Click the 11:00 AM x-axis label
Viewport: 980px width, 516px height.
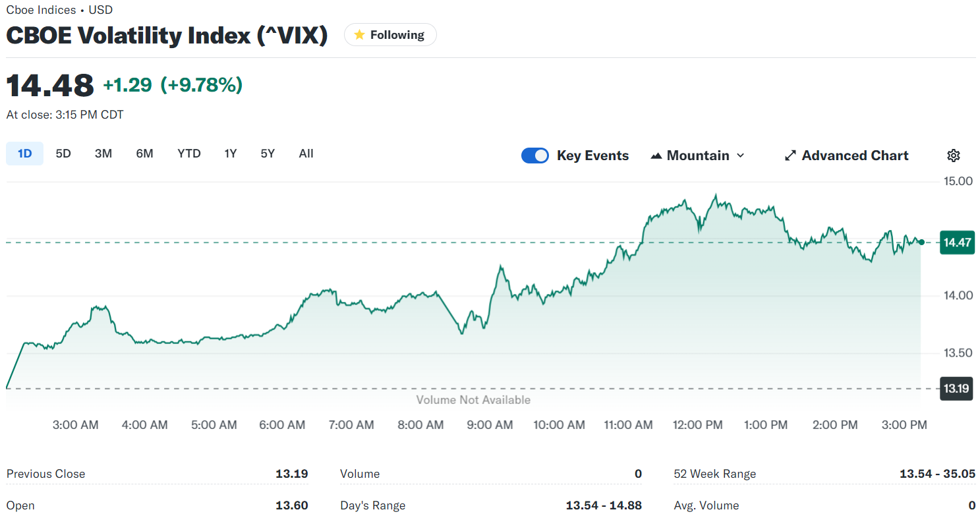point(628,425)
